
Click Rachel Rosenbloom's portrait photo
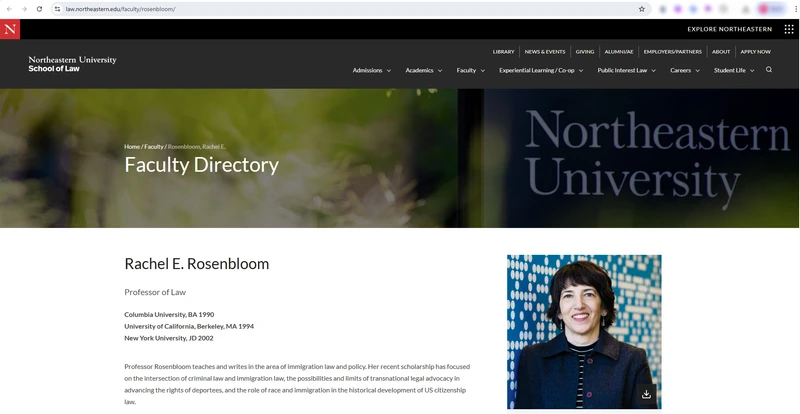(584, 332)
